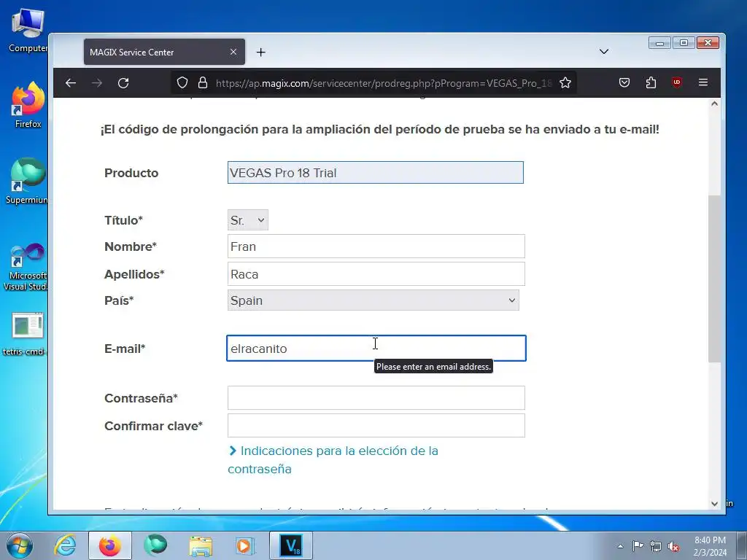Viewport: 747px width, 560px height.
Task: Select the Firefox desktop shortcut
Action: pyautogui.click(x=28, y=105)
